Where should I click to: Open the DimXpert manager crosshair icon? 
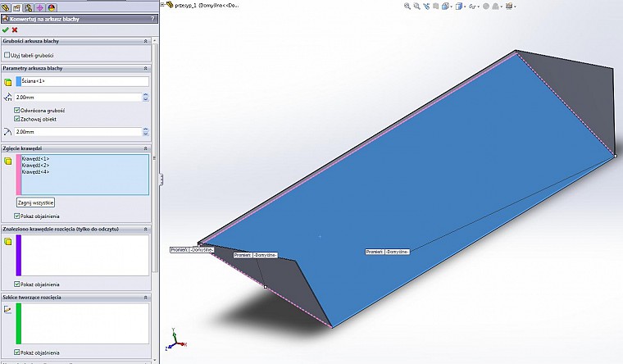coord(39,7)
